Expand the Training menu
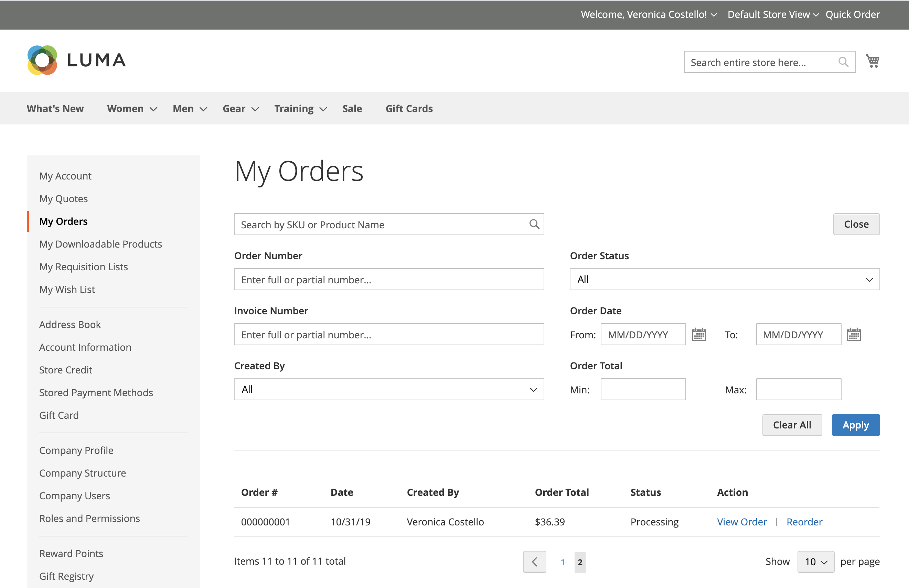Screen dimensions: 909x588 point(301,109)
